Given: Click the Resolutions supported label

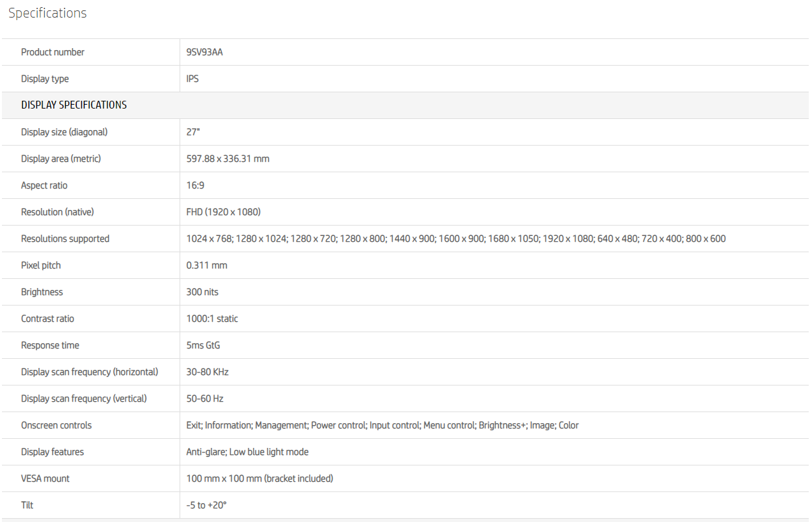Looking at the screenshot, I should coord(65,239).
